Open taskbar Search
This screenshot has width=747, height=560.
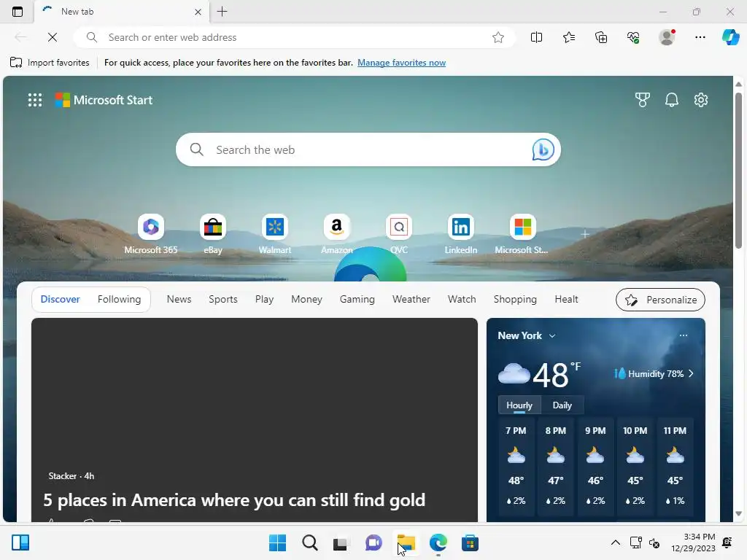(309, 542)
